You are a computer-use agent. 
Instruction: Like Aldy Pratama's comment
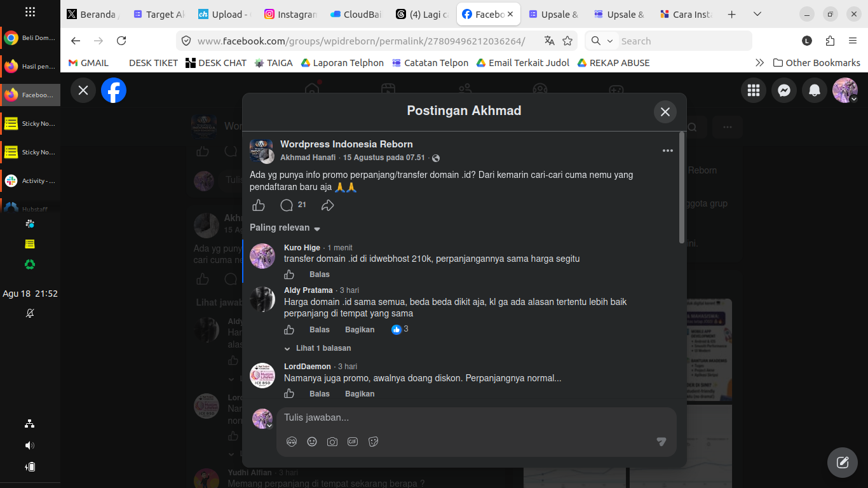[289, 330]
